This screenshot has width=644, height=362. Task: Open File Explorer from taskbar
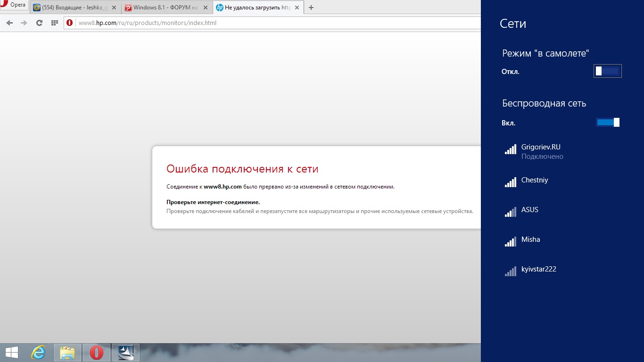[67, 353]
